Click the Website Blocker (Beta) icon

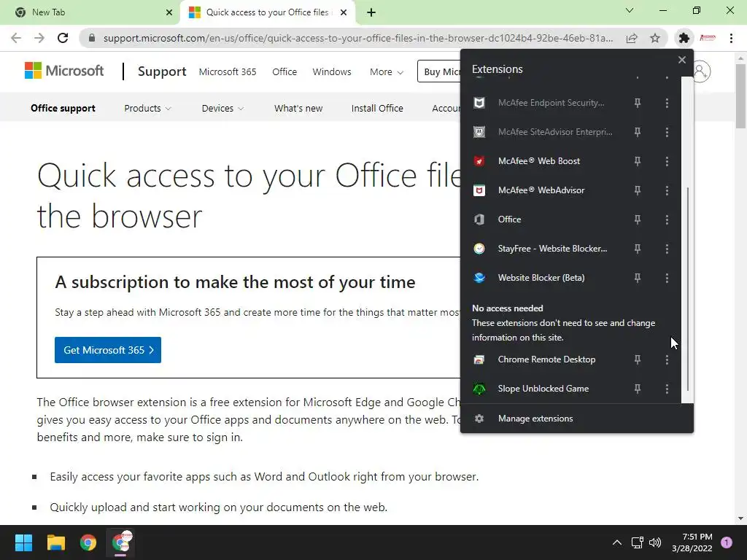pyautogui.click(x=479, y=278)
